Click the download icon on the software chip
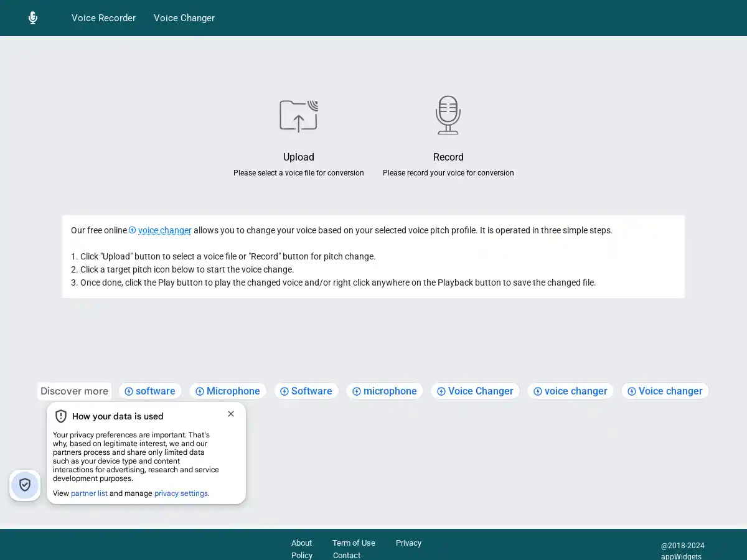The height and width of the screenshot is (560, 747). pyautogui.click(x=128, y=391)
